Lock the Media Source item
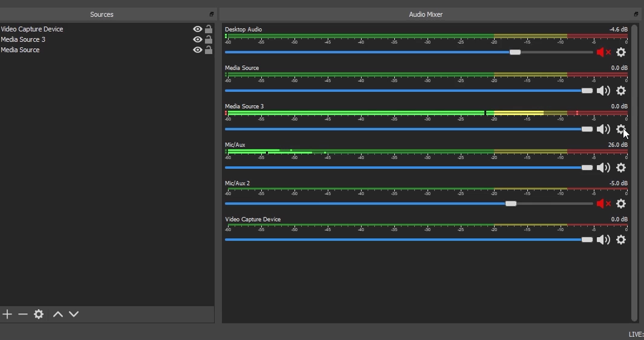Screen dimensions: 644x340 [209, 50]
